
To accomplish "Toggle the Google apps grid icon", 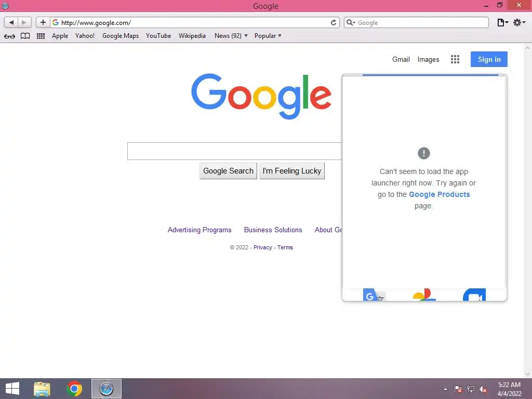I will [455, 59].
